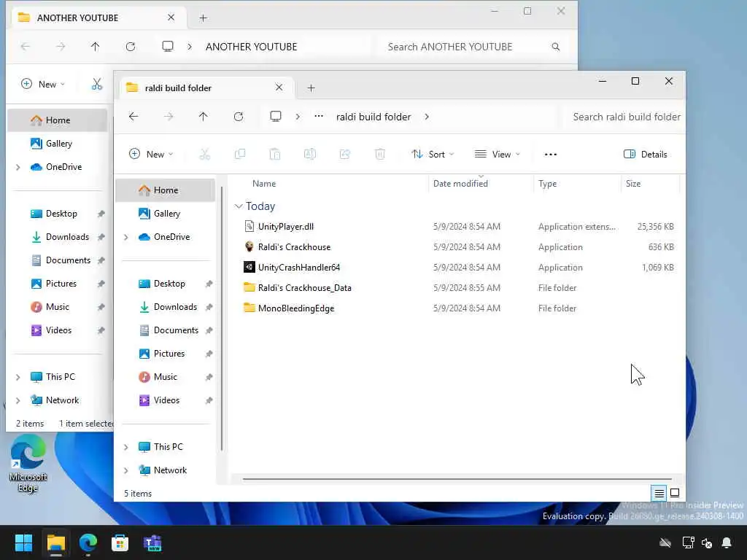The width and height of the screenshot is (747, 560).
Task: Open the New dropdown in raldi build folder
Action: [x=151, y=155]
